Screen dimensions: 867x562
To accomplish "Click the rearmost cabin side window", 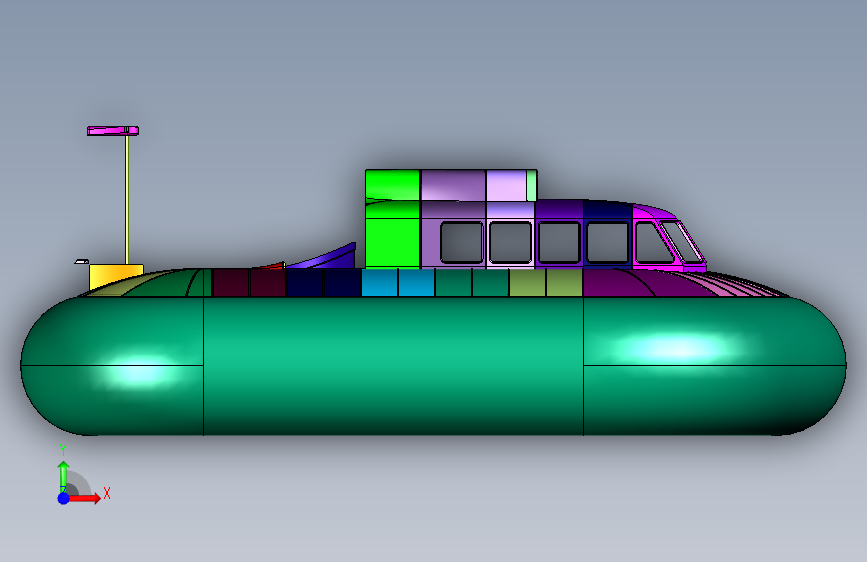I will [462, 242].
